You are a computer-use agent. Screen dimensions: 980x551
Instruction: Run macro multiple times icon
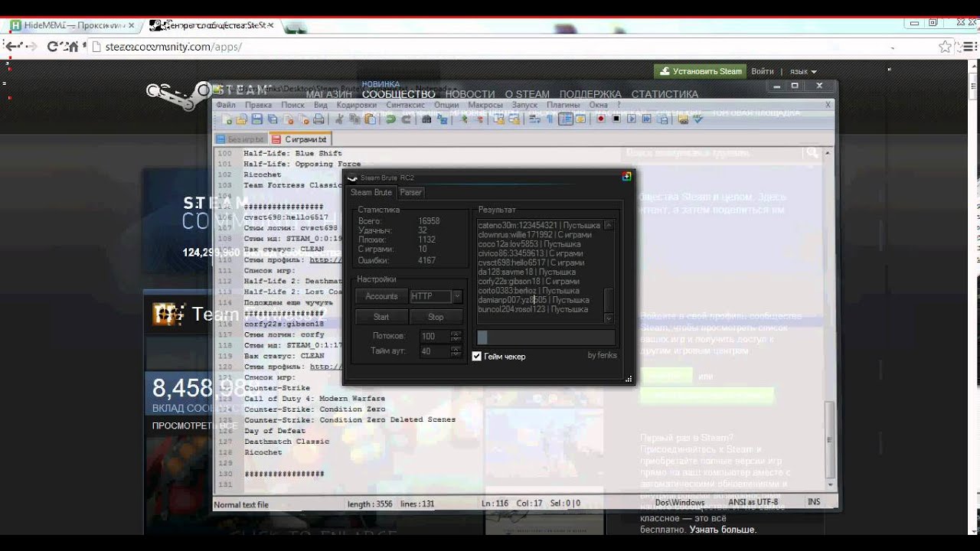click(647, 119)
